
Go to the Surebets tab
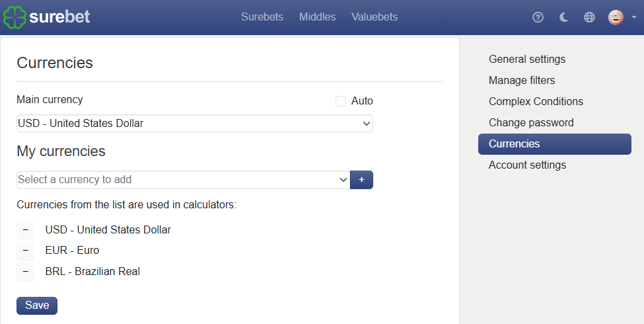coord(262,17)
